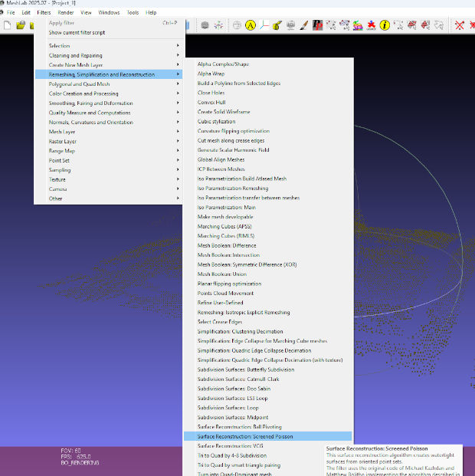Click the Georef reference scene icon
This screenshot has width=475, height=476.
pos(372,25)
